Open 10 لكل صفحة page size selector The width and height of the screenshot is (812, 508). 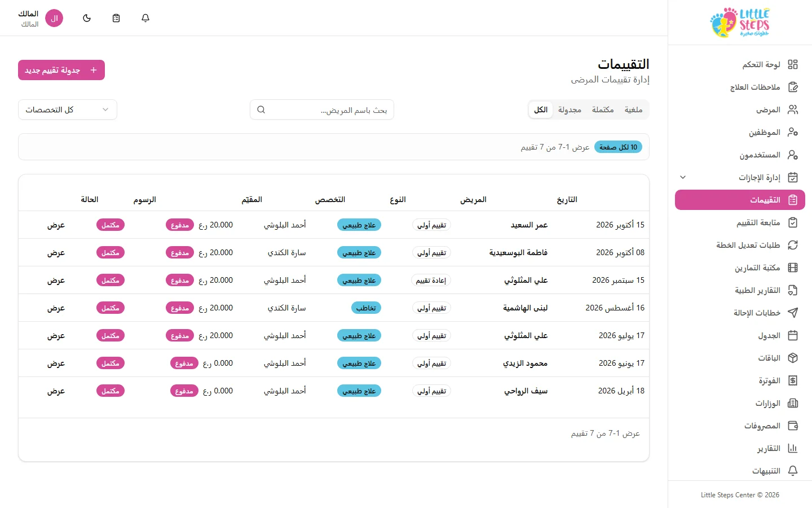(618, 147)
